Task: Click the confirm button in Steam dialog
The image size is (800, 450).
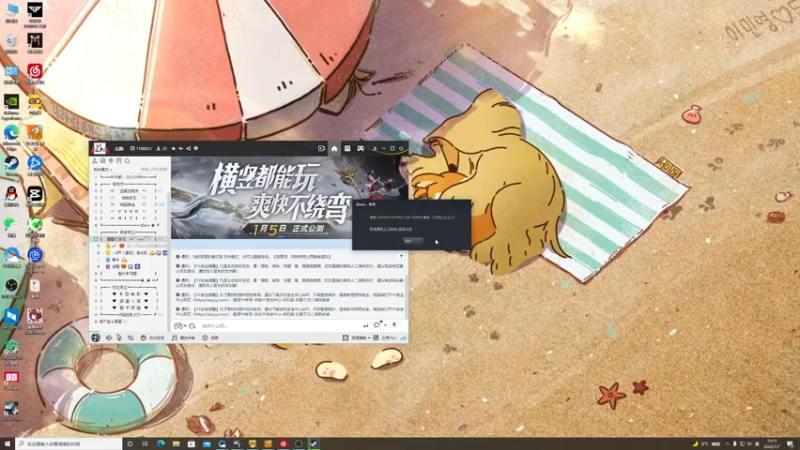Action: [x=413, y=241]
